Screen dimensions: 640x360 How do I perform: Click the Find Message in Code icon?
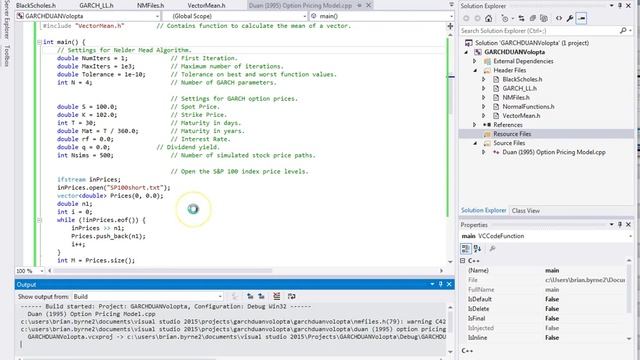point(235,296)
